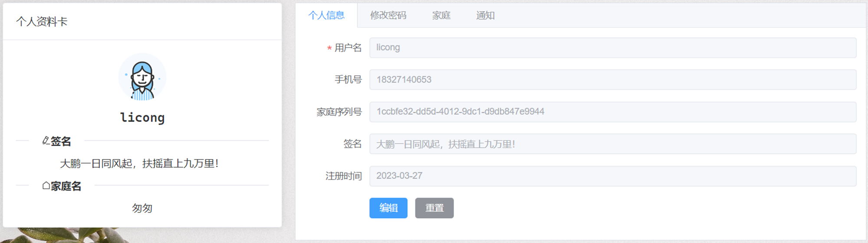Click the licong user avatar image

142,78
